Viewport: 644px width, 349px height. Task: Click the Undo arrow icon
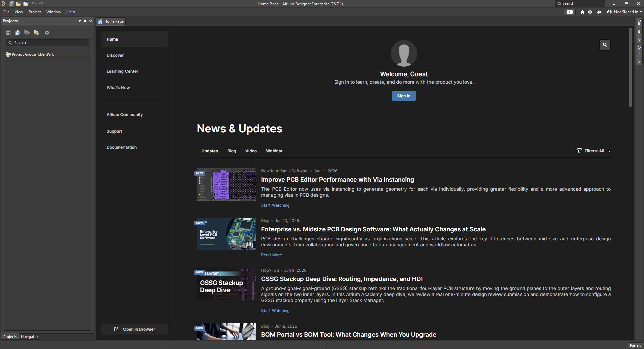[34, 4]
